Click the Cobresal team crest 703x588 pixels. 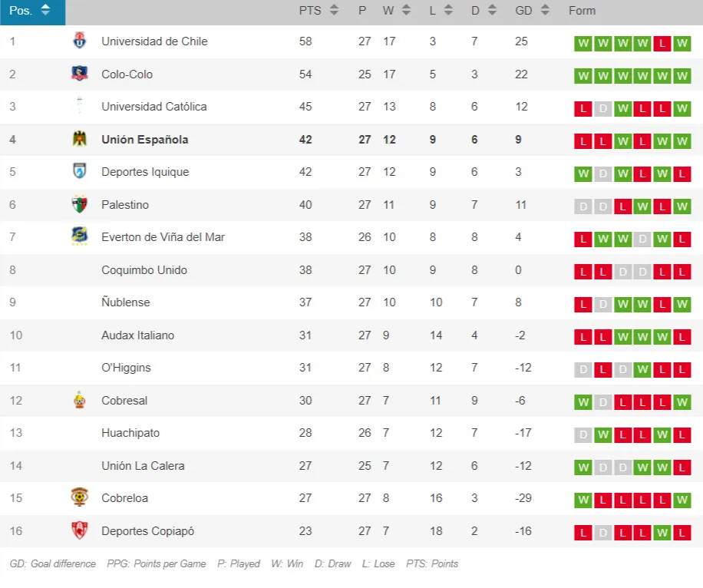79,401
